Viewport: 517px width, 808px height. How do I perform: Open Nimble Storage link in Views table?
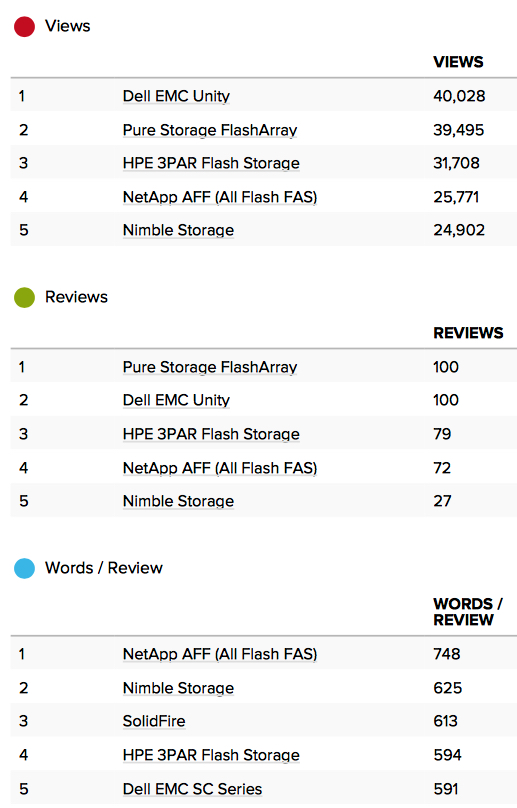[178, 230]
